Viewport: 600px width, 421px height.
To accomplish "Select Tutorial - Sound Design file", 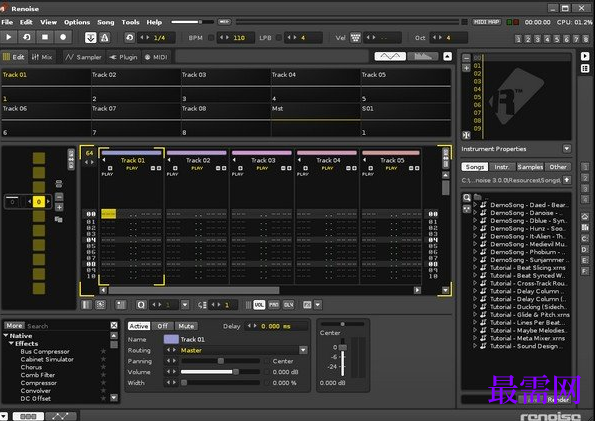I will [x=527, y=346].
